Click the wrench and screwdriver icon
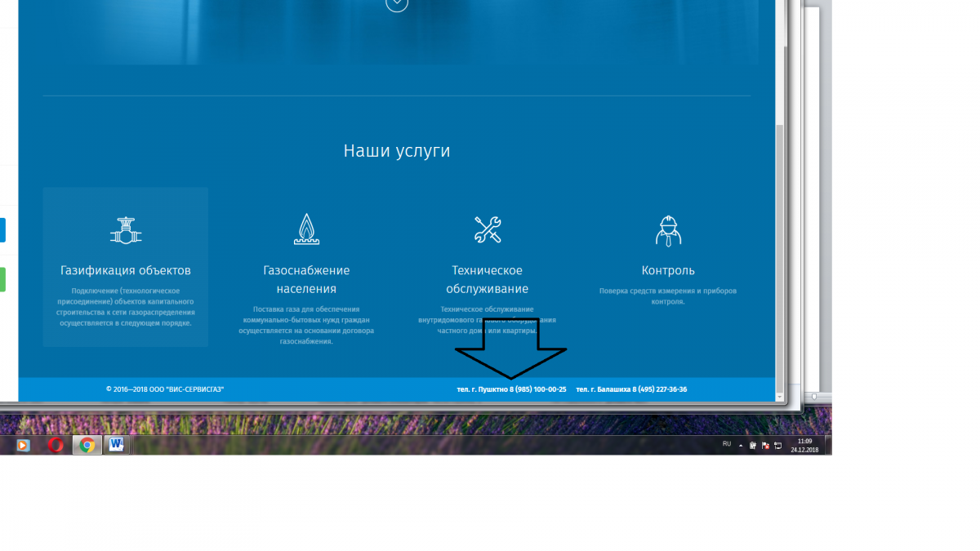 coord(487,230)
